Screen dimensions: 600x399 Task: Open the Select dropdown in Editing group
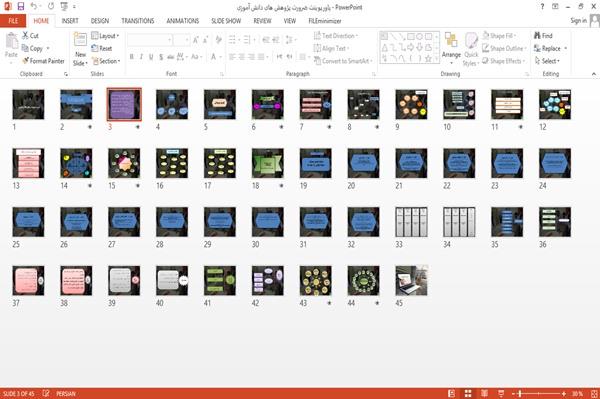[547, 61]
